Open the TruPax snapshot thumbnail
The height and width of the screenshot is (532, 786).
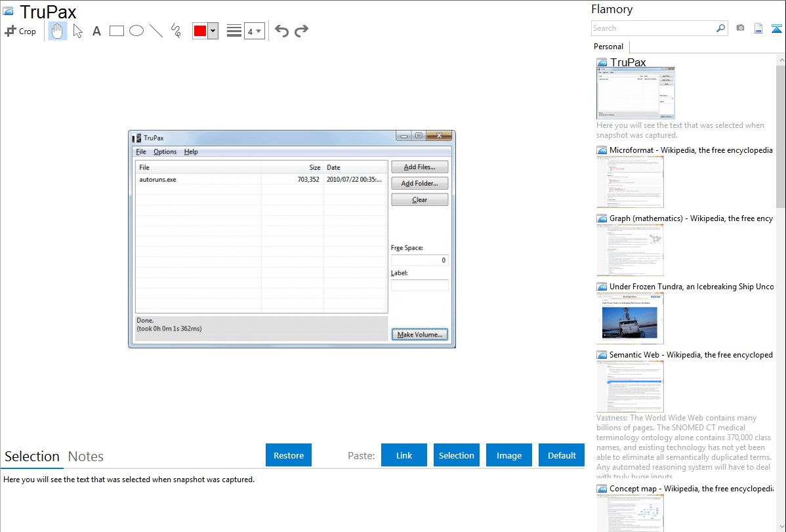point(636,94)
